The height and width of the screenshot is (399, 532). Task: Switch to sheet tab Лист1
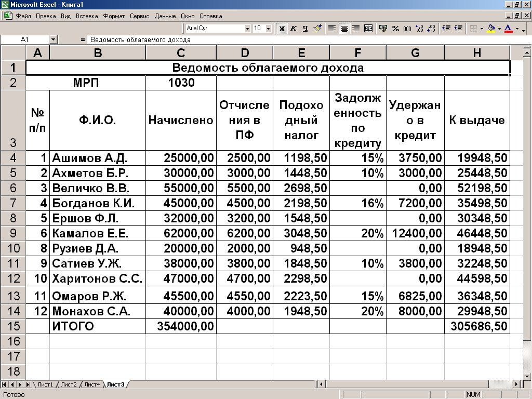pyautogui.click(x=45, y=384)
